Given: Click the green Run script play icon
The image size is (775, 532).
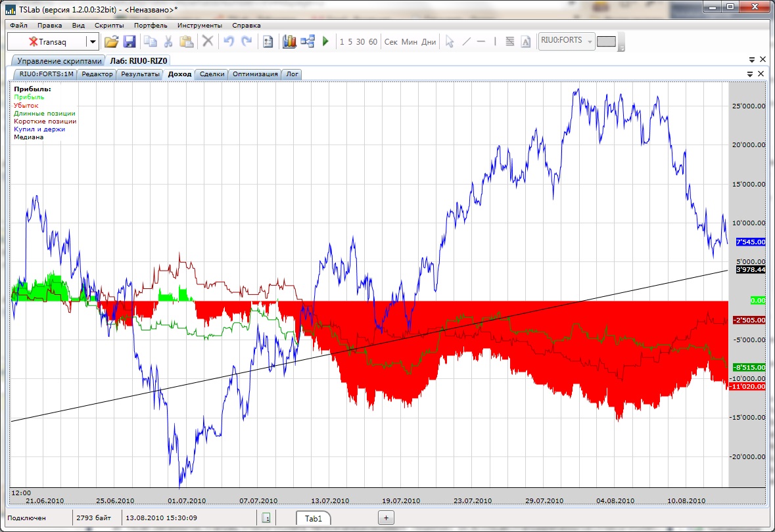Looking at the screenshot, I should [x=325, y=41].
